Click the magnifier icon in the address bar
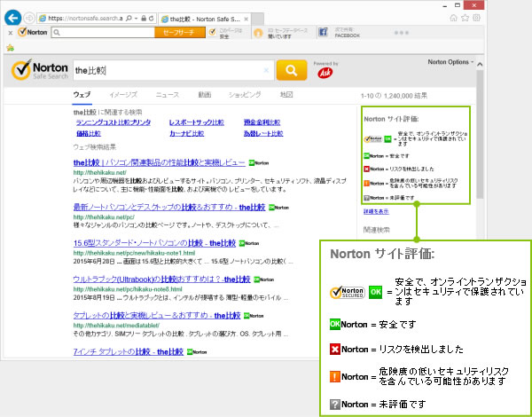Screen dimensions: 532x417 coord(129,19)
